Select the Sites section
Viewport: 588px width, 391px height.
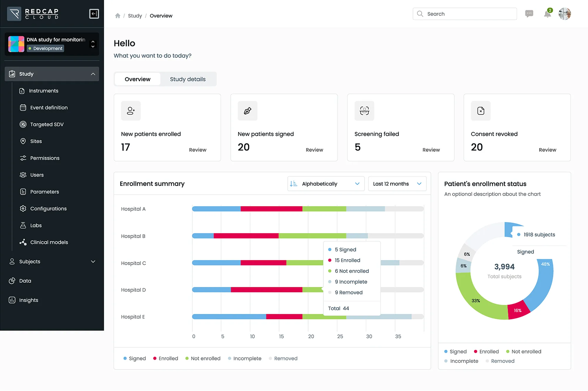36,141
